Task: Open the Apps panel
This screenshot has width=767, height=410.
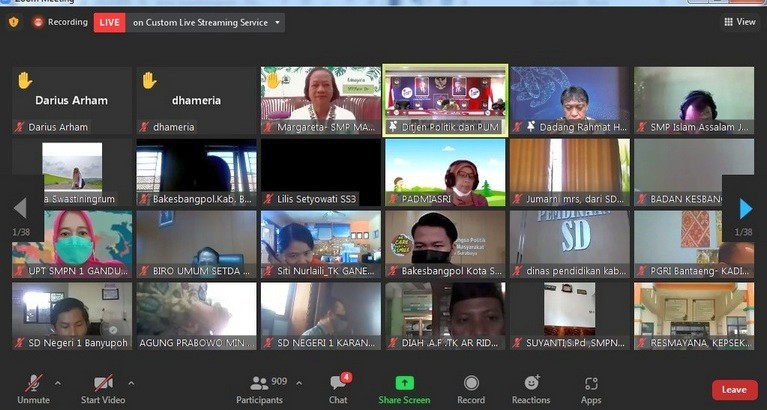Action: pos(591,384)
